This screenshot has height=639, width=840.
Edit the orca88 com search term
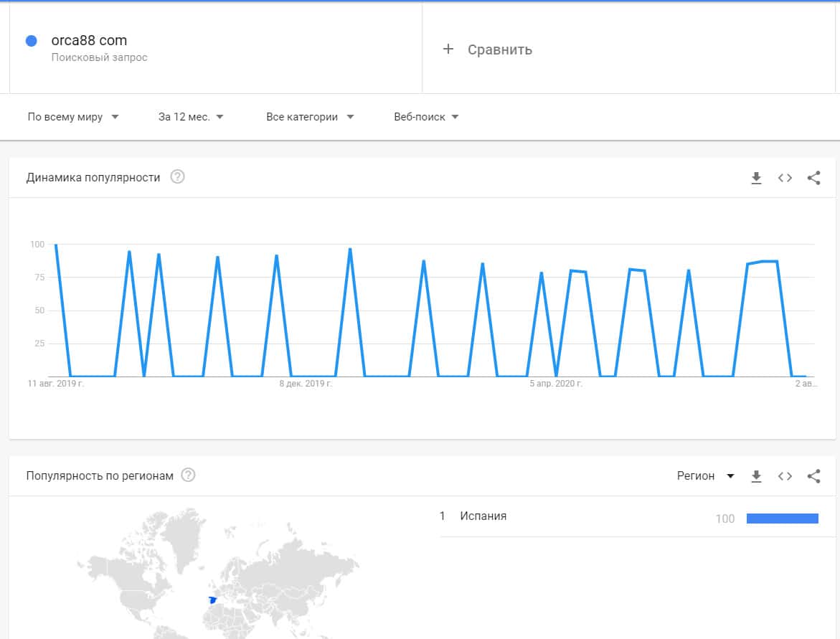point(89,41)
